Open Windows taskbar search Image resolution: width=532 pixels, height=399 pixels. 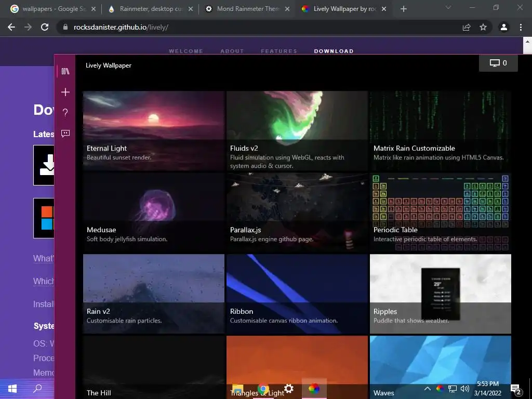pyautogui.click(x=37, y=389)
